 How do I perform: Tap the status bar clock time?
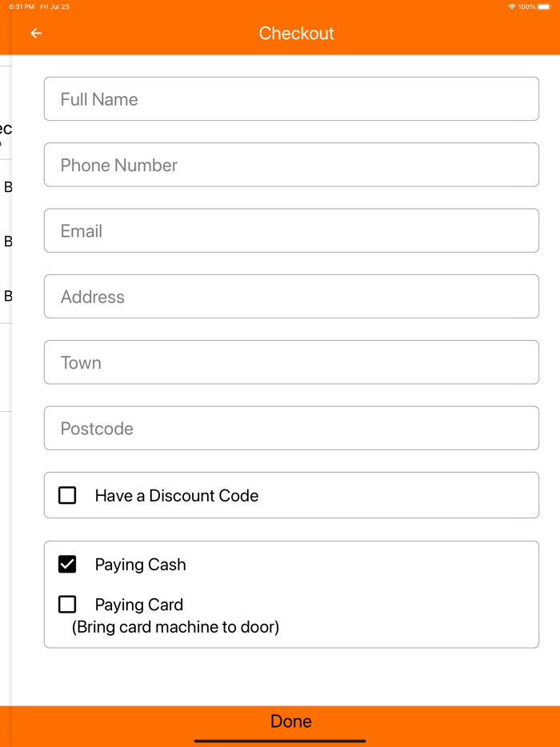pos(22,6)
